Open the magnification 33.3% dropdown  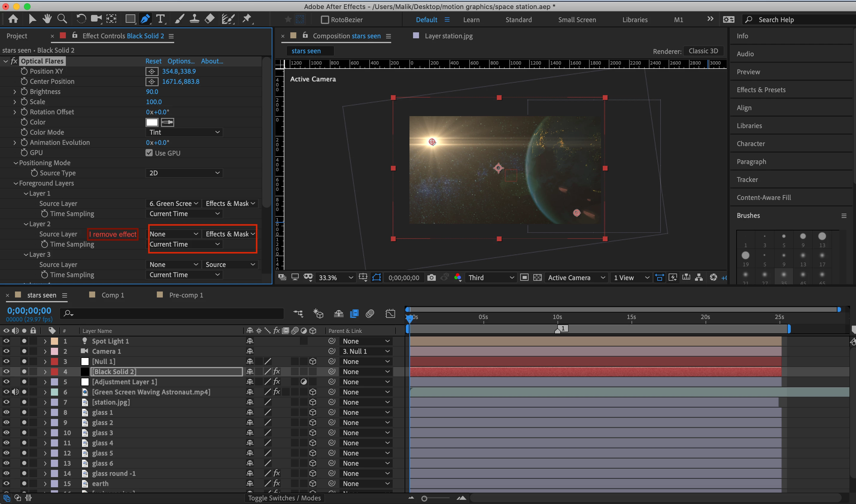(x=335, y=277)
